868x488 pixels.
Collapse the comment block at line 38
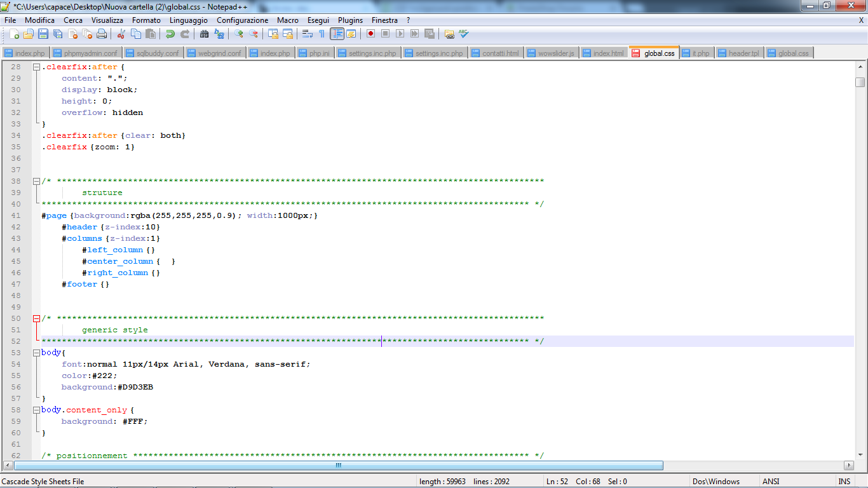(37, 181)
